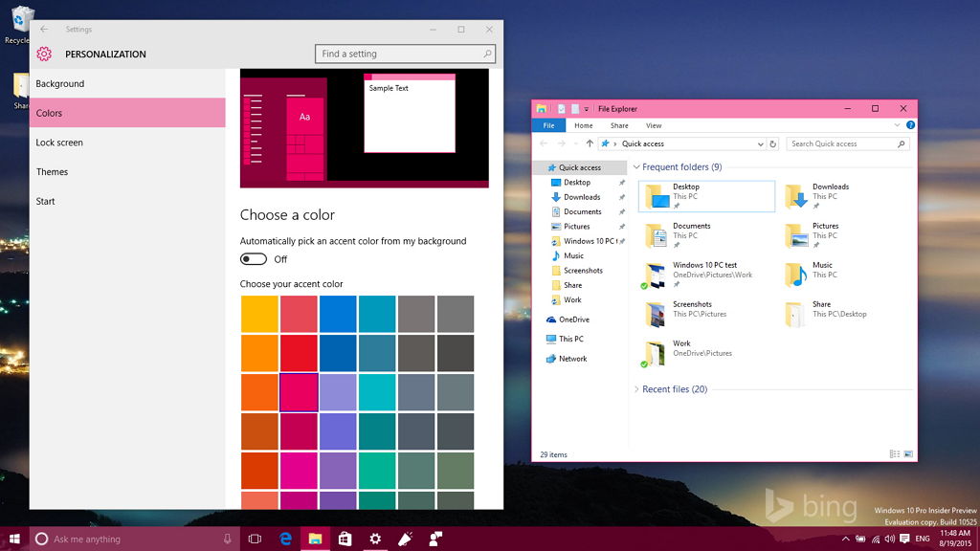This screenshot has width=980, height=551.
Task: Turn on automatic accent color picking
Action: [x=254, y=258]
